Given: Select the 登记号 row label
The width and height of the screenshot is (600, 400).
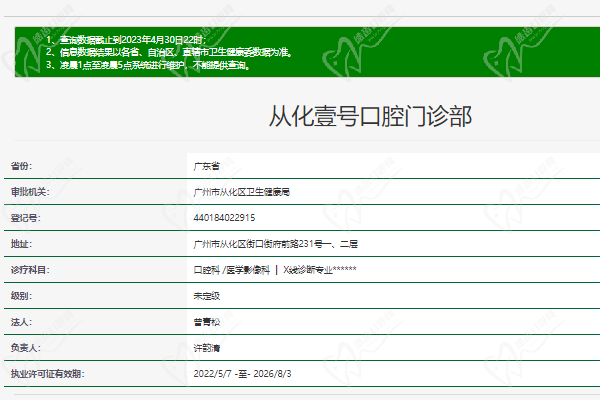Looking at the screenshot, I should (x=25, y=217).
